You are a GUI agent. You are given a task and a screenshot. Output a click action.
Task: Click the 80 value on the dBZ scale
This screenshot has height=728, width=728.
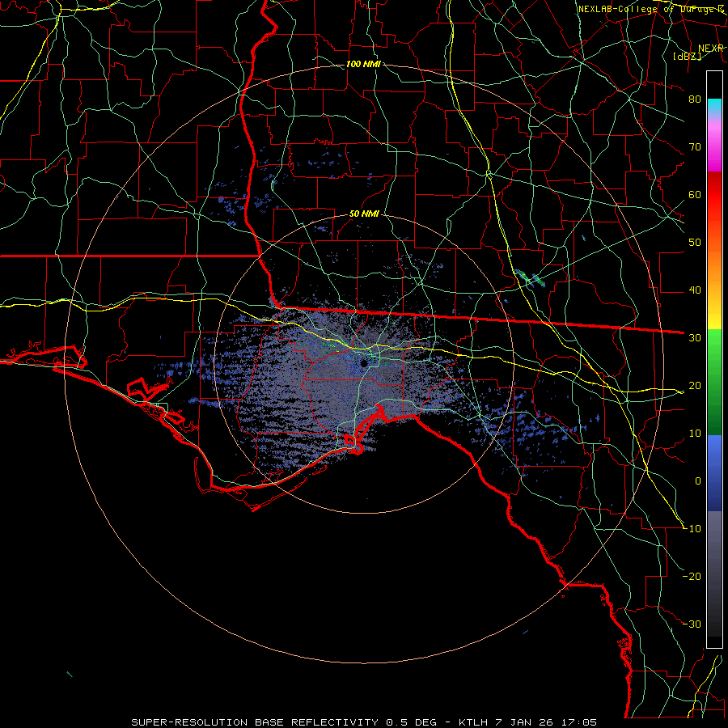[695, 99]
